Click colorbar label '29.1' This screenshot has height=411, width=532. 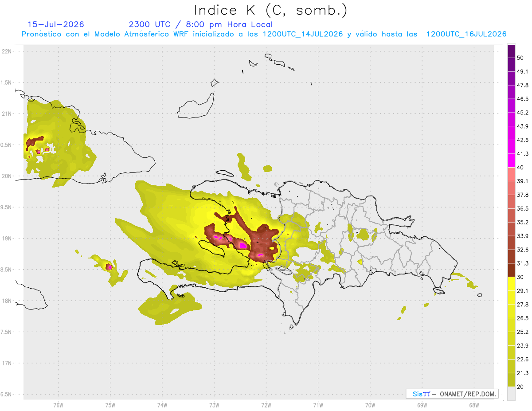click(523, 291)
